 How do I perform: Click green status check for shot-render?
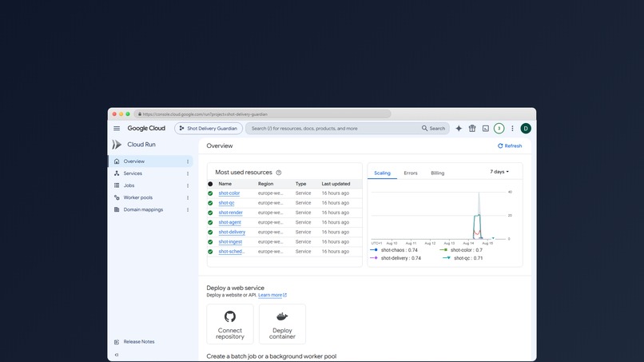[210, 213]
